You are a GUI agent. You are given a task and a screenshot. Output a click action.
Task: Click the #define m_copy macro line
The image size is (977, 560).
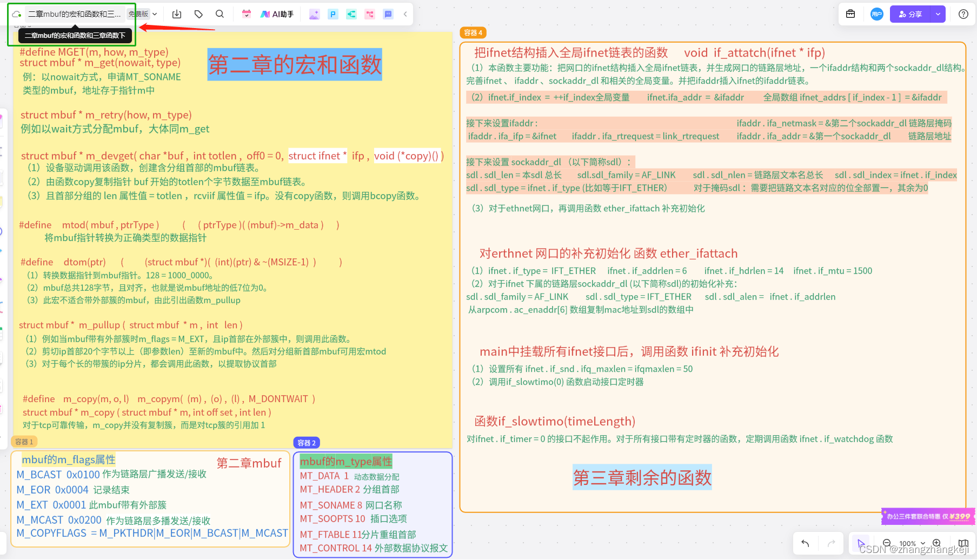tap(169, 399)
